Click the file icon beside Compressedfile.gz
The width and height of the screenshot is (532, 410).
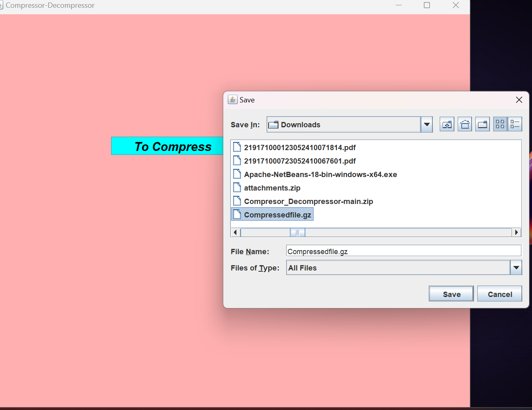click(x=237, y=214)
